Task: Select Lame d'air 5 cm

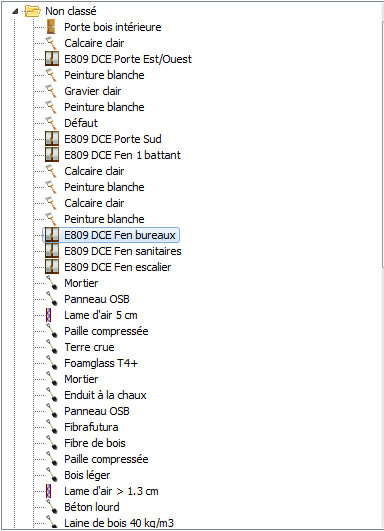Action: coord(101,315)
